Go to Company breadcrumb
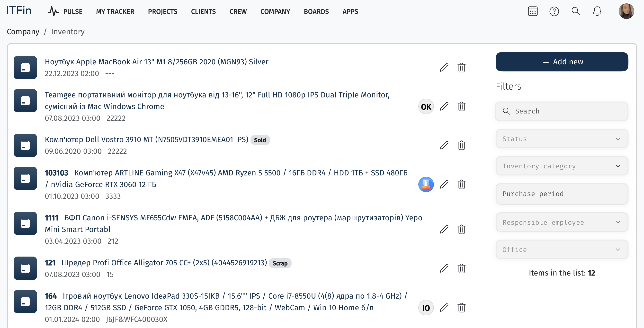This screenshot has width=644, height=328. click(23, 32)
